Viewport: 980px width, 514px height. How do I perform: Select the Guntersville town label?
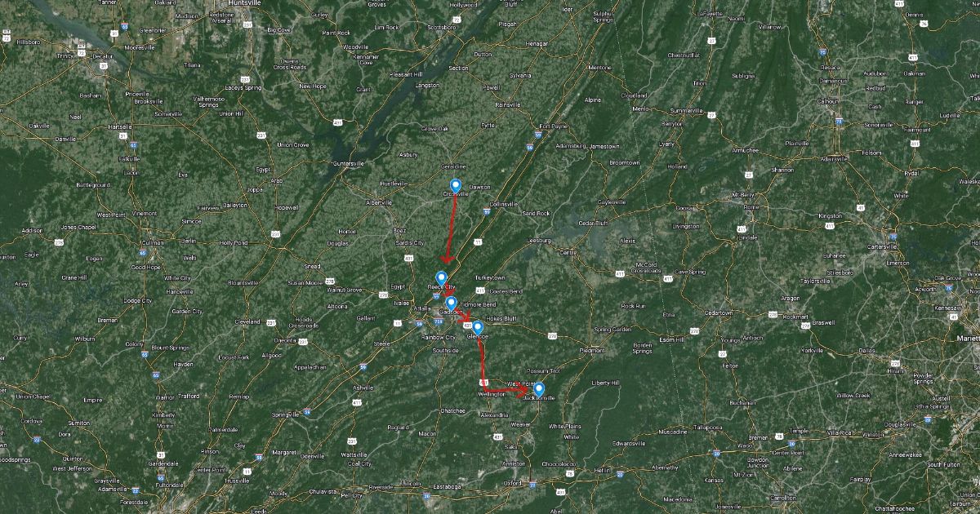349,163
